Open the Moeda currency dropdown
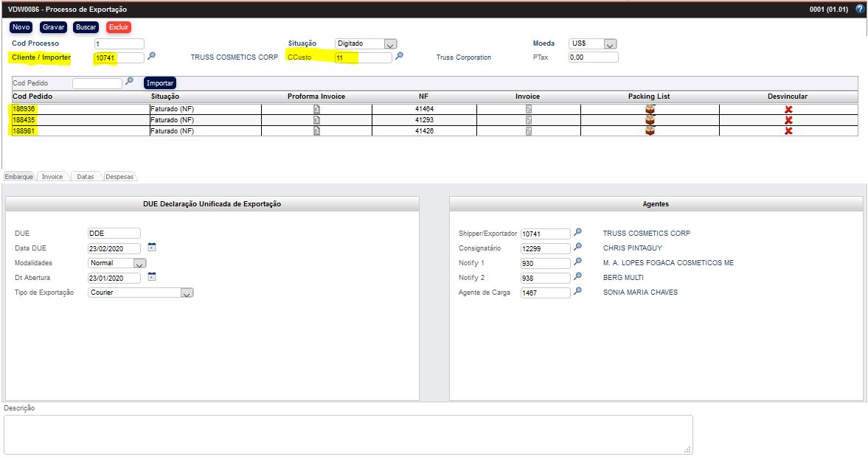Image resolution: width=868 pixels, height=462 pixels. (x=609, y=44)
